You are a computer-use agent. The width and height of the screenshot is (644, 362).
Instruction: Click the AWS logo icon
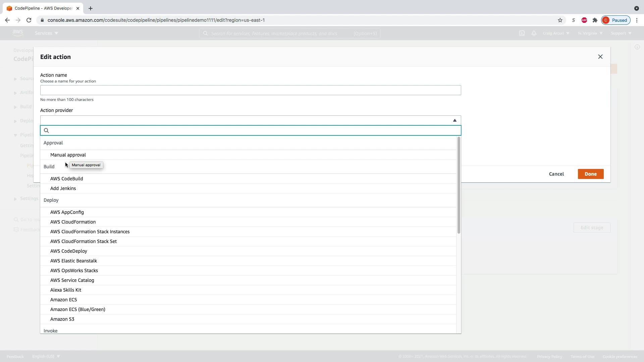pos(18,33)
